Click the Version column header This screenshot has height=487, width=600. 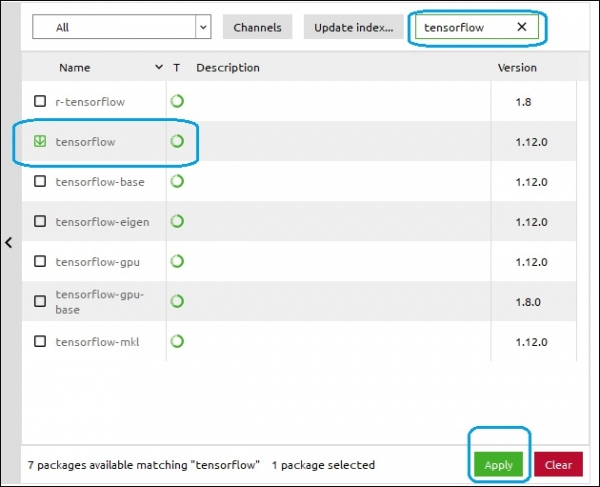click(517, 68)
